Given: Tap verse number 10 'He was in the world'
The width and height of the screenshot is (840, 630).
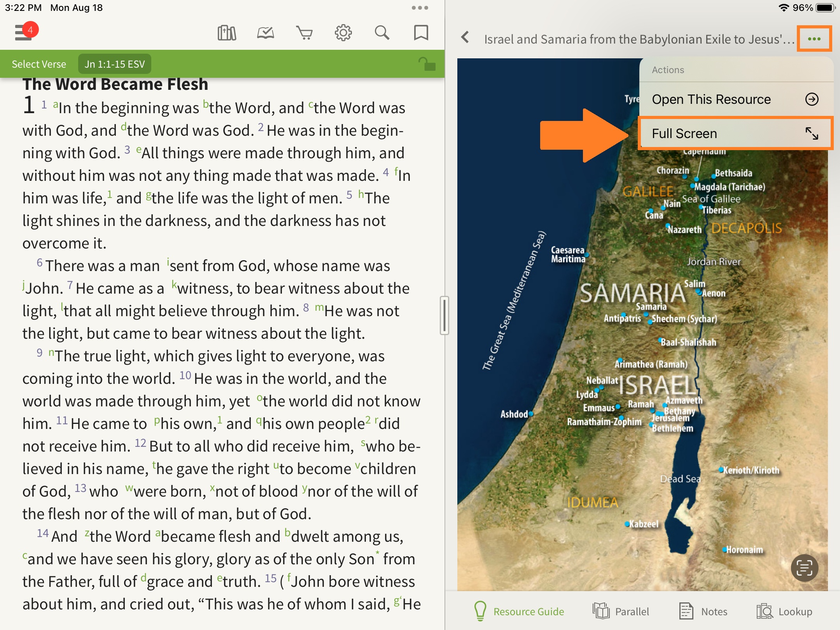Looking at the screenshot, I should (x=185, y=375).
